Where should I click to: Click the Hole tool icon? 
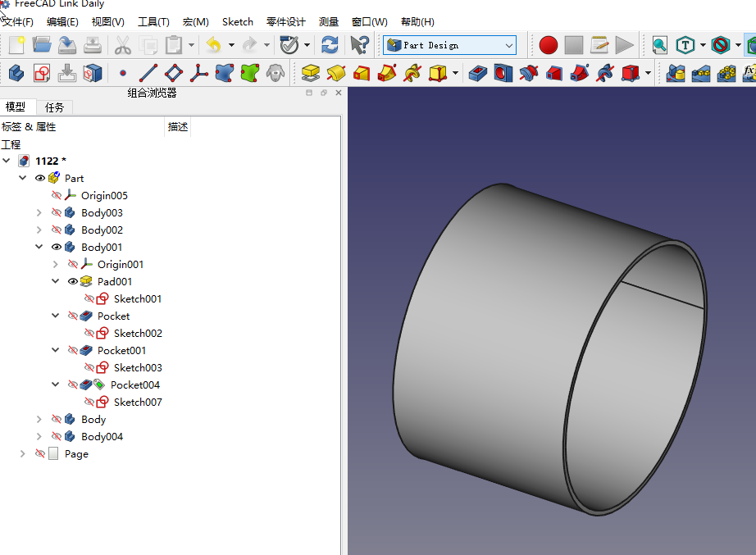click(x=503, y=73)
